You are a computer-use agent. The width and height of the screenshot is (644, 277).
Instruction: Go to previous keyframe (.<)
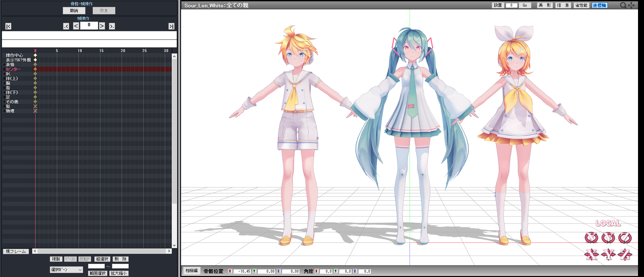(x=66, y=26)
